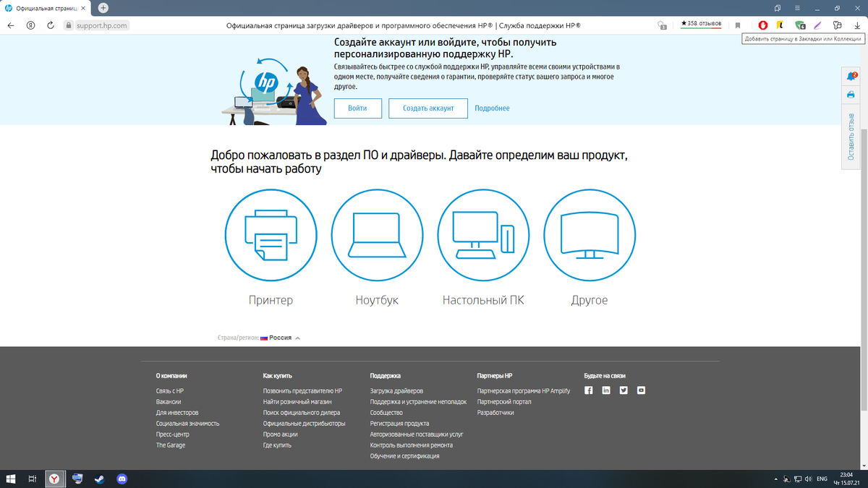Open the Пресс-центр link
Image resolution: width=868 pixels, height=488 pixels.
tap(172, 435)
